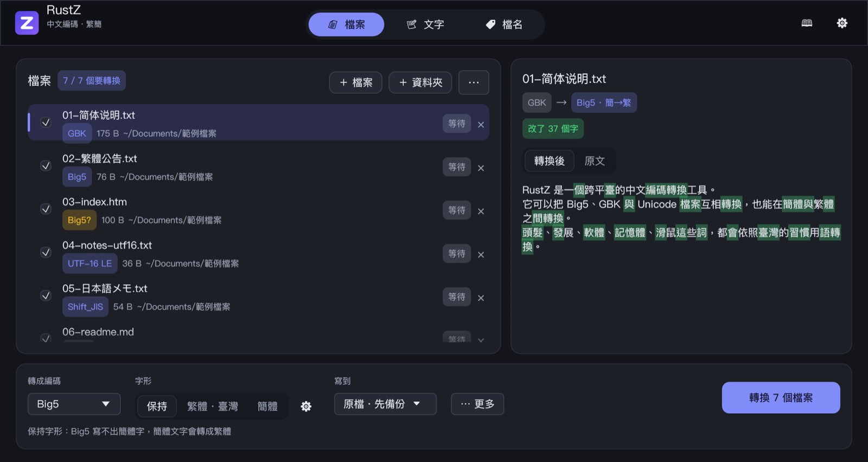Click the preview GBK source badge

point(537,102)
